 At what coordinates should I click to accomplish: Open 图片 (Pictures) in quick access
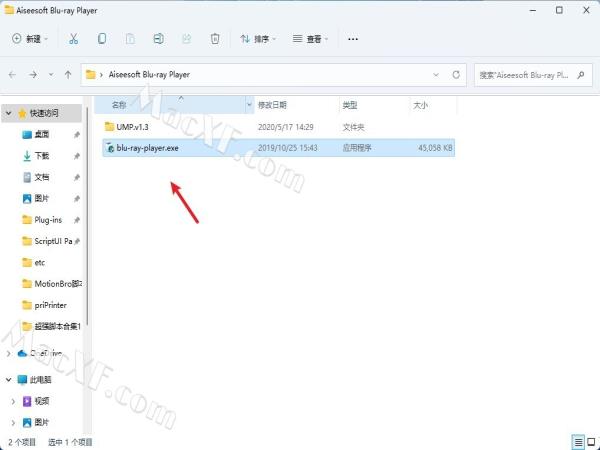click(42, 198)
